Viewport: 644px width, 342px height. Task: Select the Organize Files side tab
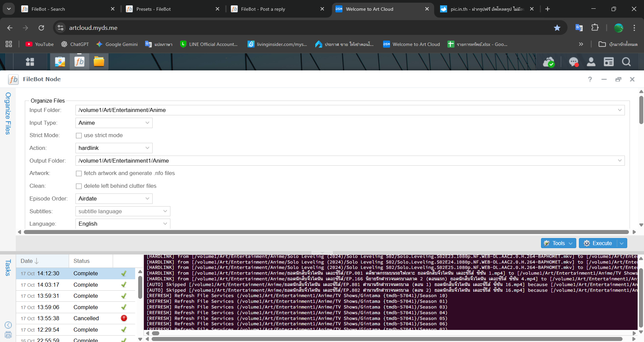(x=8, y=113)
